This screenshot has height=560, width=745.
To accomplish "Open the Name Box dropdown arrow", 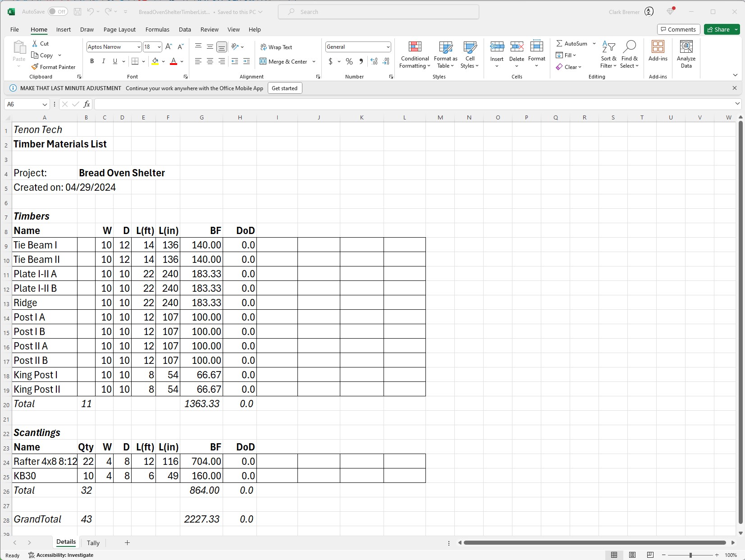I will click(x=45, y=104).
